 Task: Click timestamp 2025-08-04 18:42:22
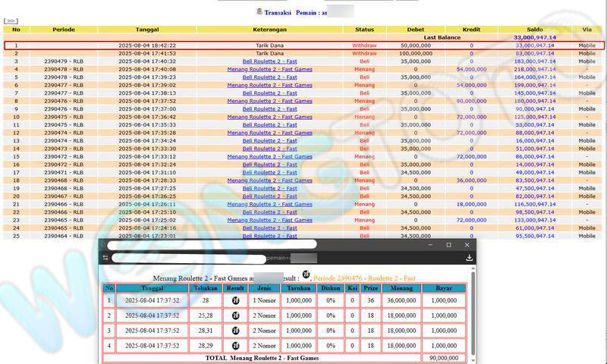[x=147, y=45]
